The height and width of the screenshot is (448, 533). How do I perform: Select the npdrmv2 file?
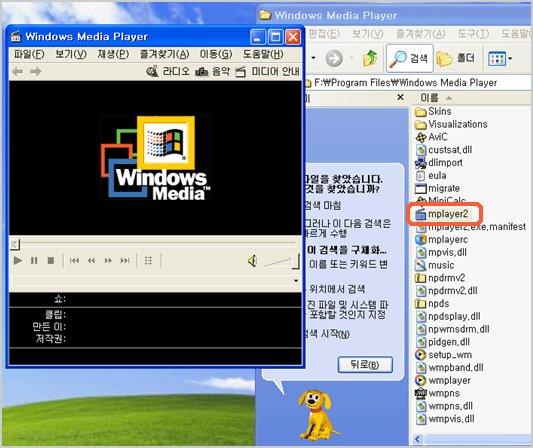pyautogui.click(x=440, y=278)
